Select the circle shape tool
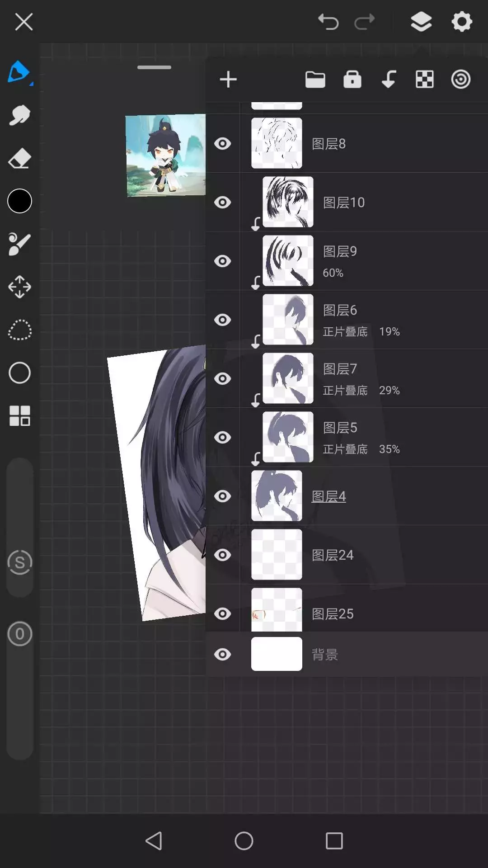Screen dimensions: 488x868 pyautogui.click(x=19, y=373)
